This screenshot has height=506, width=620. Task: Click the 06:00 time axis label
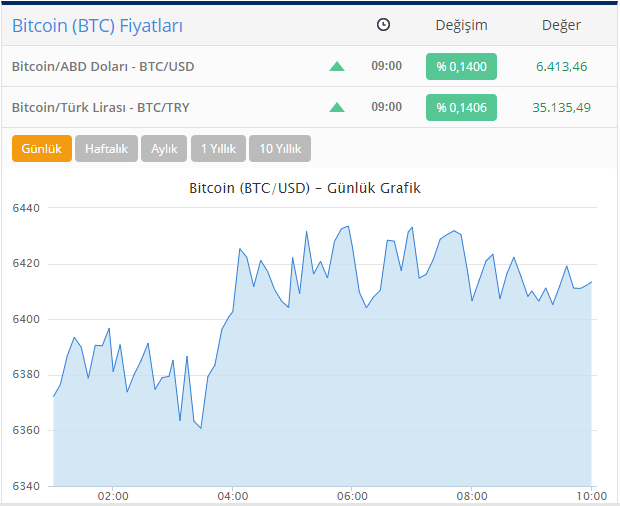tap(352, 496)
